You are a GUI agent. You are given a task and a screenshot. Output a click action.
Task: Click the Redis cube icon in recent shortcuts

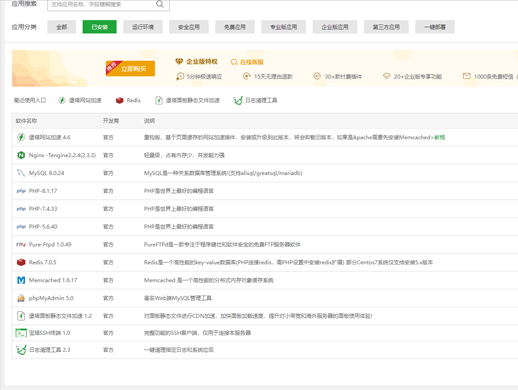click(x=119, y=100)
